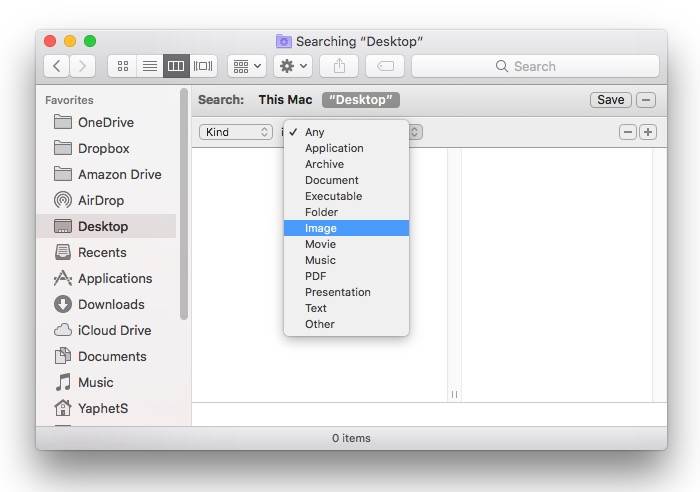Image resolution: width=700 pixels, height=492 pixels.
Task: Choose PDF from the kind menu
Action: point(346,276)
